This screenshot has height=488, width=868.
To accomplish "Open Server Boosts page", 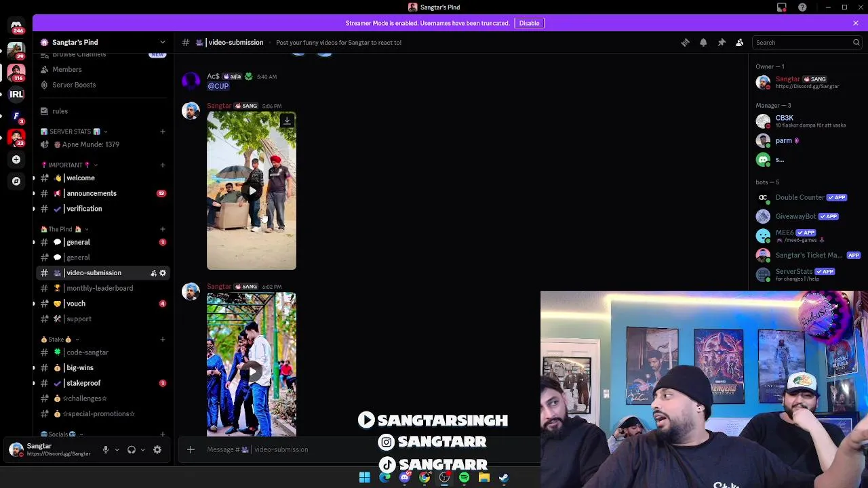I will [x=102, y=85].
